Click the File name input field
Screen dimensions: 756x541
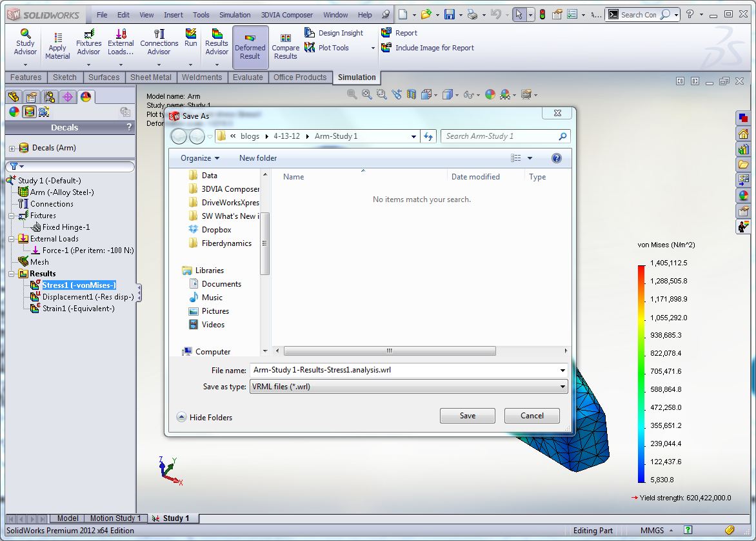[x=404, y=370]
